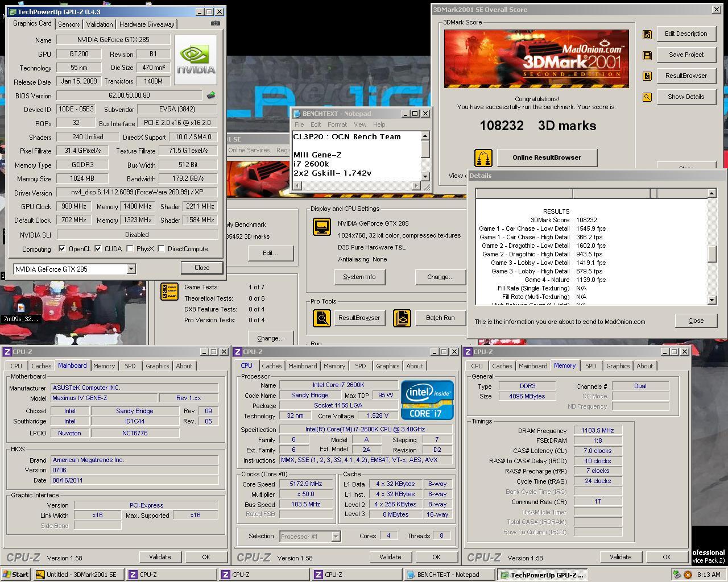Click 3DMark2001 banner image in score window
Image resolution: width=728 pixels, height=582 pixels.
[x=536, y=59]
